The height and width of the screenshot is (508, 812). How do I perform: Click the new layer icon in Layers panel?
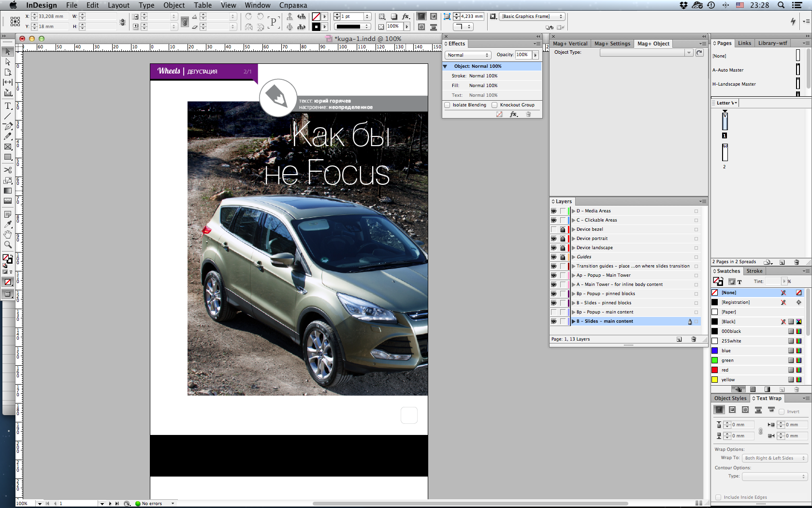(679, 339)
